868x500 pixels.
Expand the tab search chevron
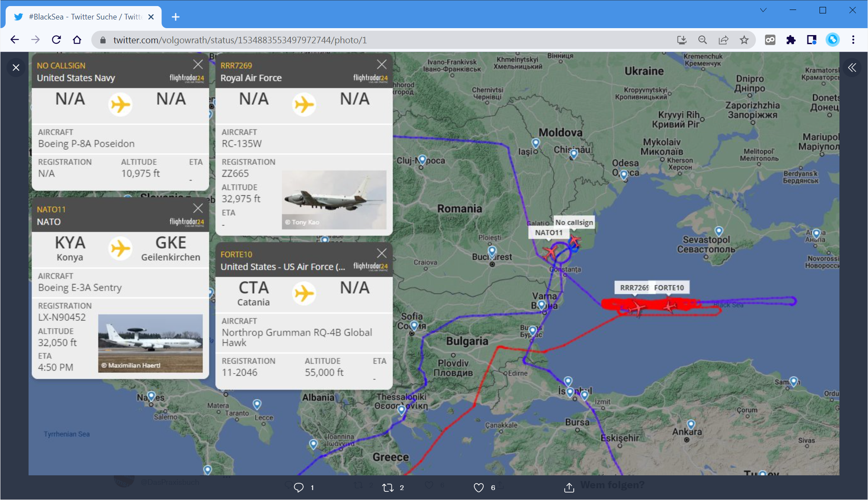[x=763, y=10]
